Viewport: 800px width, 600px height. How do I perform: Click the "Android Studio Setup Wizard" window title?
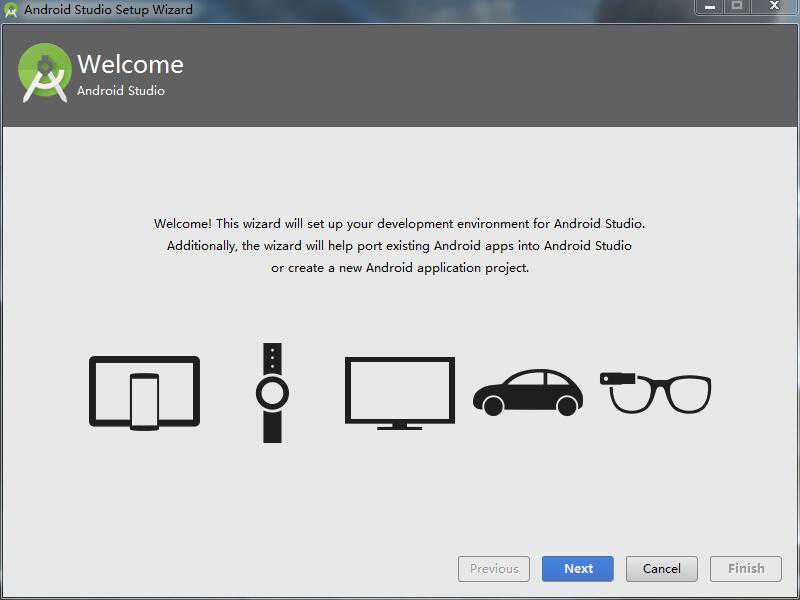pos(109,9)
